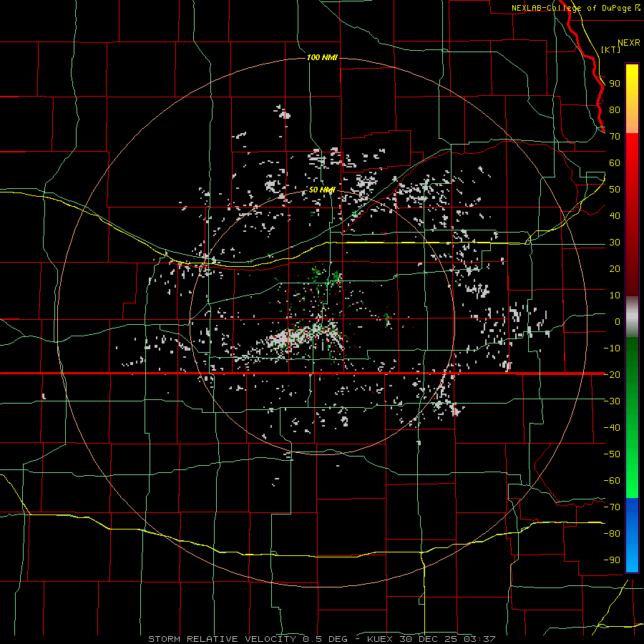The image size is (644, 644).
Task: Click the 30 value on velocity scale
Action: pyautogui.click(x=615, y=243)
